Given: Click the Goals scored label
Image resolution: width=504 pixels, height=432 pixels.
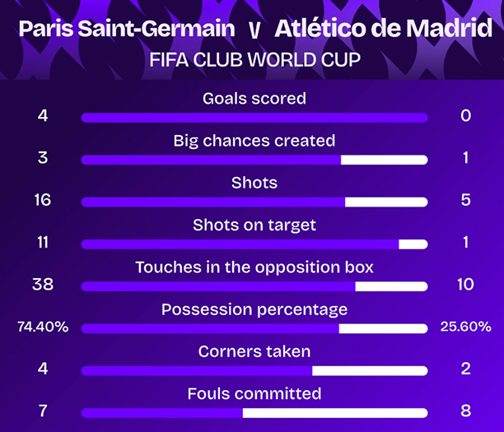Looking at the screenshot, I should 254,98.
